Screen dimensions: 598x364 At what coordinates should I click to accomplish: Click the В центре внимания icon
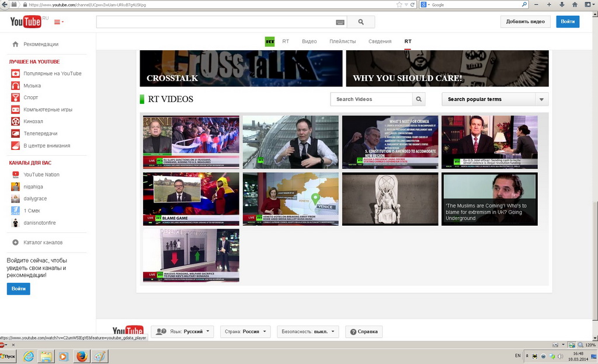(x=15, y=145)
